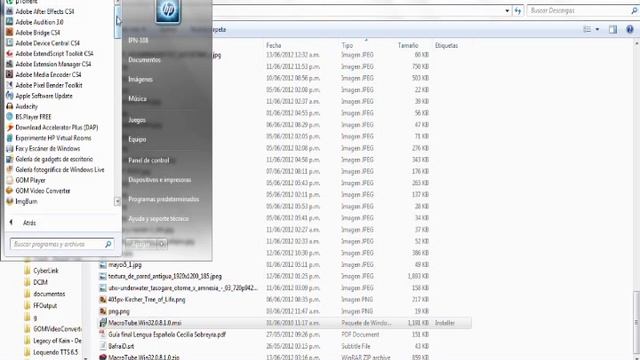640x360 pixels.
Task: Open Equipo in the Start menu
Action: tap(137, 140)
